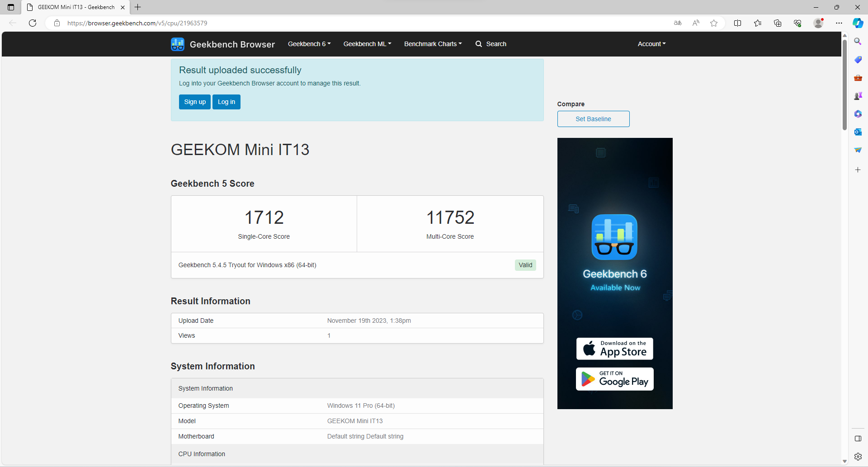The image size is (868, 467).
Task: Click the Log in button
Action: [x=226, y=102]
